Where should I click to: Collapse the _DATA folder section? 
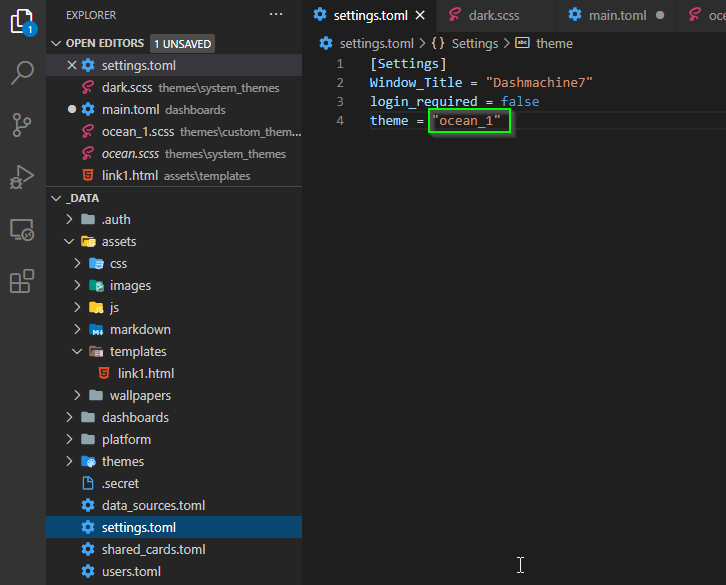click(56, 198)
